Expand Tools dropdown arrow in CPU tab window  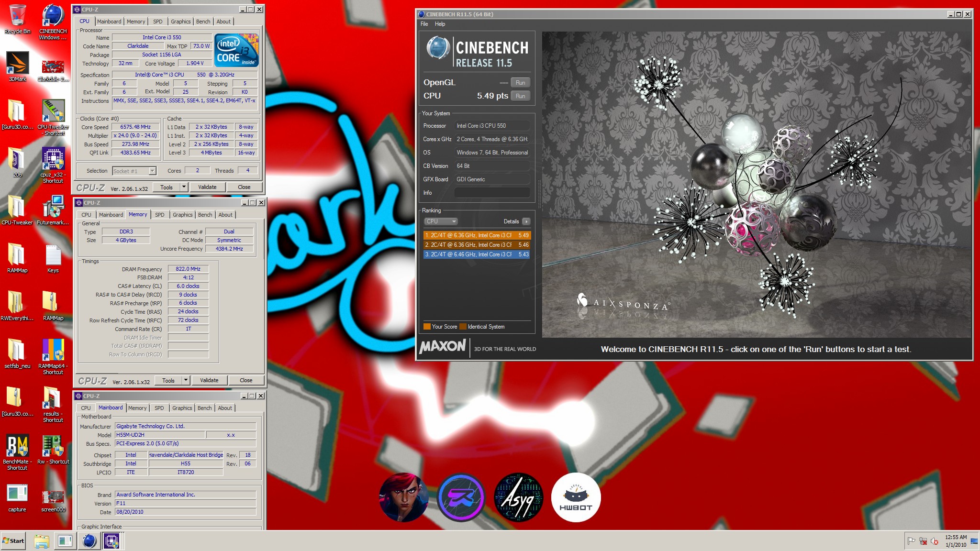pos(184,187)
